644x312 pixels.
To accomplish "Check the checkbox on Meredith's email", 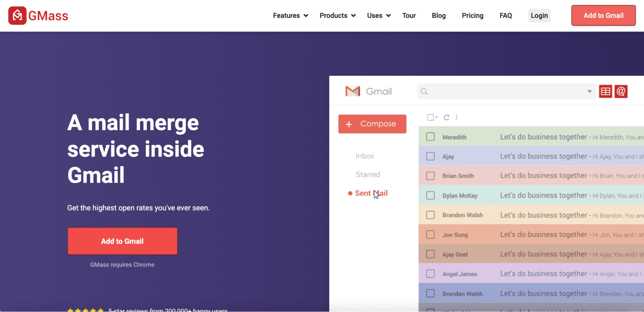I will (x=430, y=136).
